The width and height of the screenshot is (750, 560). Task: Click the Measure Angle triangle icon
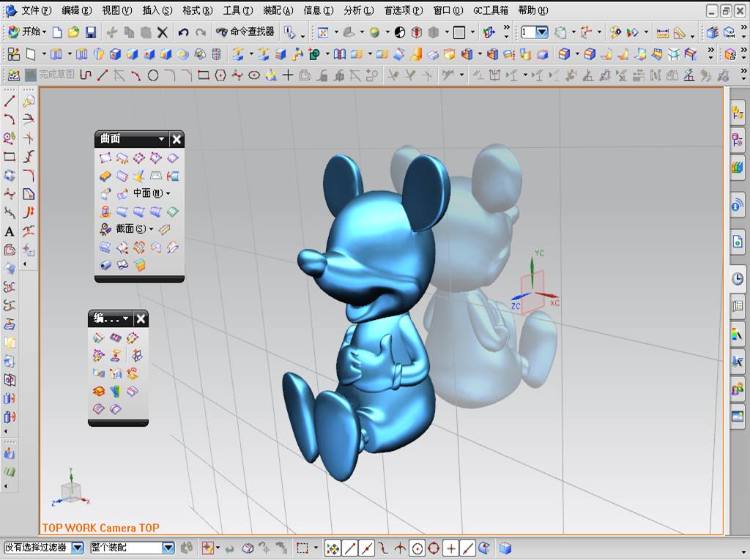(x=679, y=32)
